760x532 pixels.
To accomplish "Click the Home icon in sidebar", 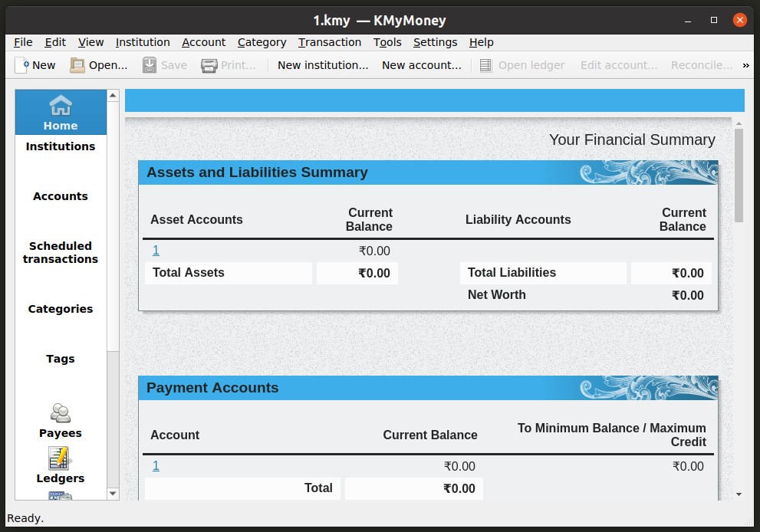I will pos(61,105).
